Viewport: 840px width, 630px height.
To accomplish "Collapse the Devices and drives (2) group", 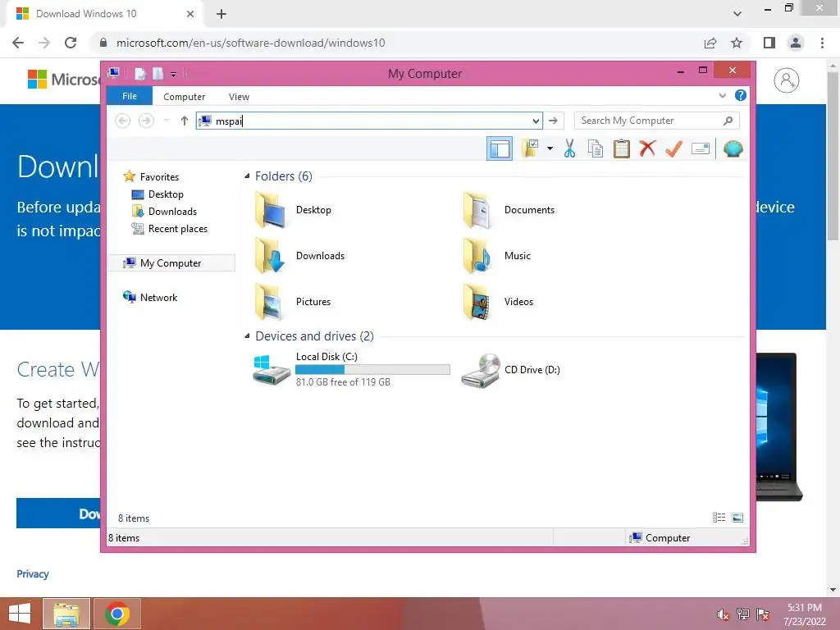I will click(247, 336).
